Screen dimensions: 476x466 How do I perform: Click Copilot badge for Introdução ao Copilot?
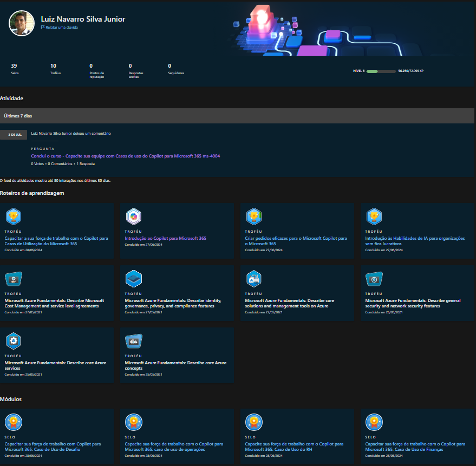pyautogui.click(x=134, y=216)
